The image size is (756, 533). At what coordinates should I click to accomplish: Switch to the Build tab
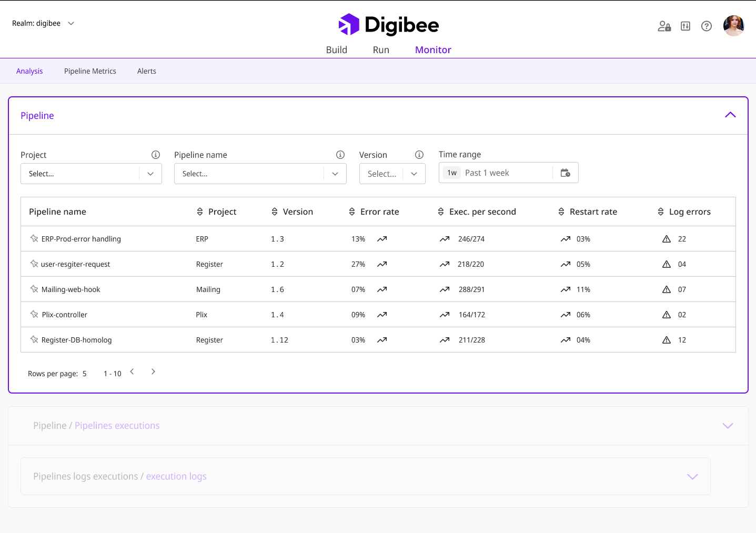click(337, 50)
